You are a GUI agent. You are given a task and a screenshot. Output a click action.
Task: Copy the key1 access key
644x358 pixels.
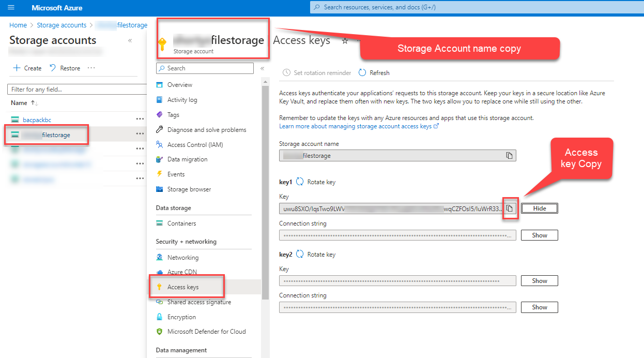point(510,208)
